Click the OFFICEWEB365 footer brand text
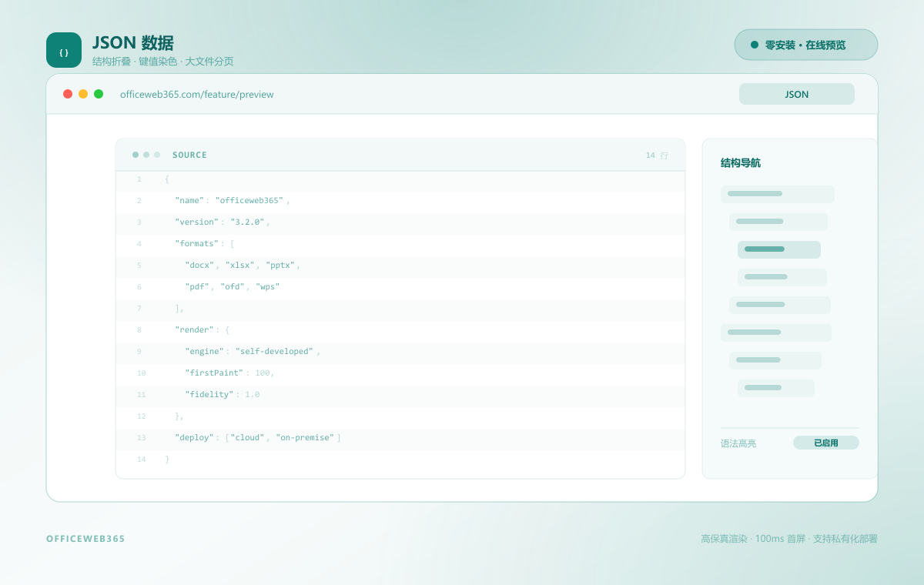The height and width of the screenshot is (585, 924). pyautogui.click(x=85, y=539)
